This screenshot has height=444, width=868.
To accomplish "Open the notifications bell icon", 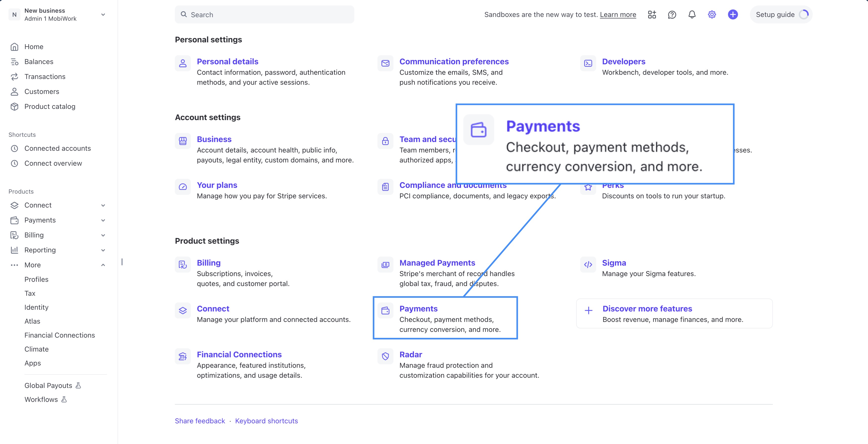I will pyautogui.click(x=692, y=14).
